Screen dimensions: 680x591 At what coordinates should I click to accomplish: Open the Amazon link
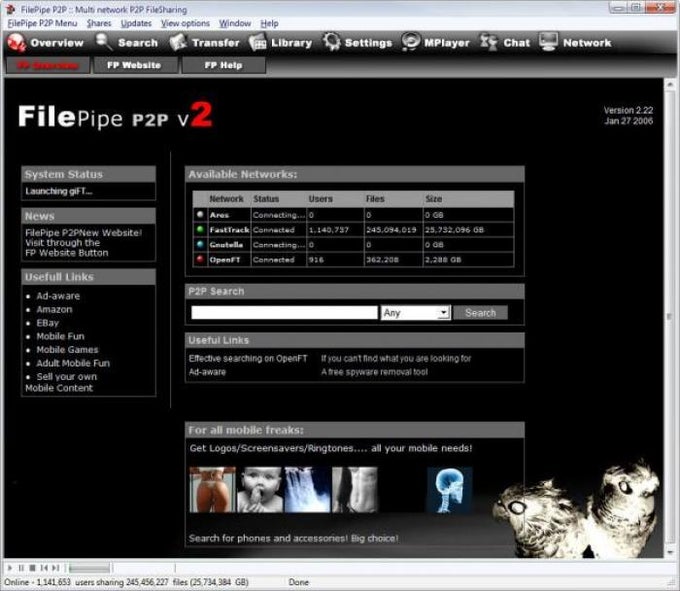pos(54,309)
